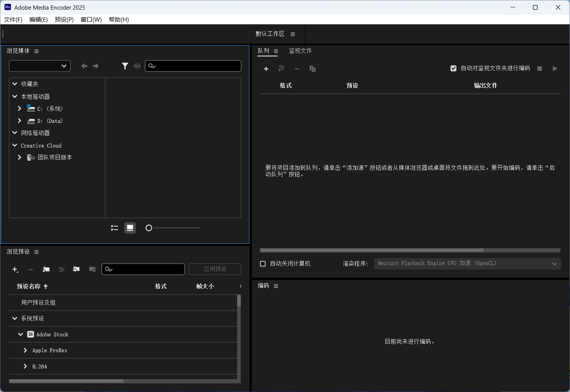This screenshot has height=392, width=570.
Task: Switch to the 队列 tab
Action: tap(263, 51)
